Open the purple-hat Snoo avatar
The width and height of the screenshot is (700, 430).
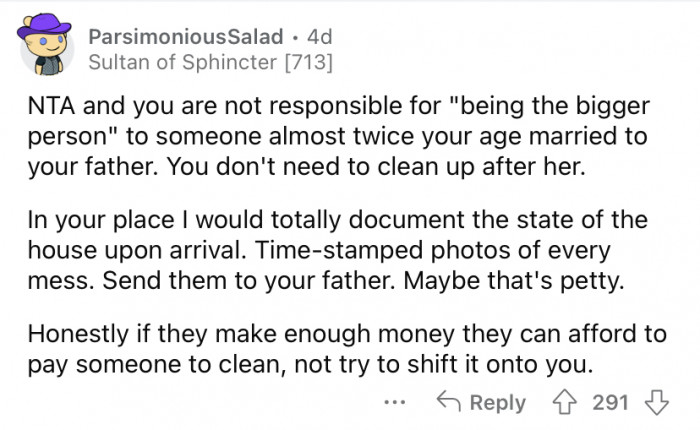[45, 44]
